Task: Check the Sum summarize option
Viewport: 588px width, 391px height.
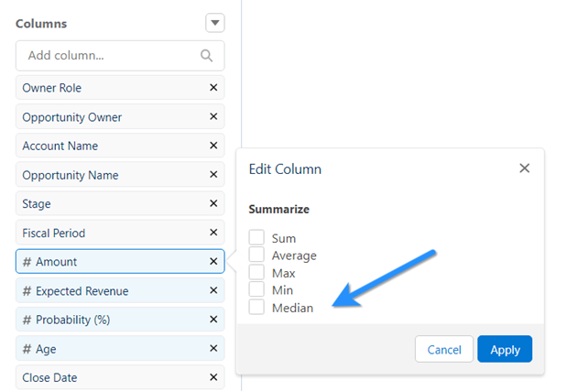Action: coord(256,237)
